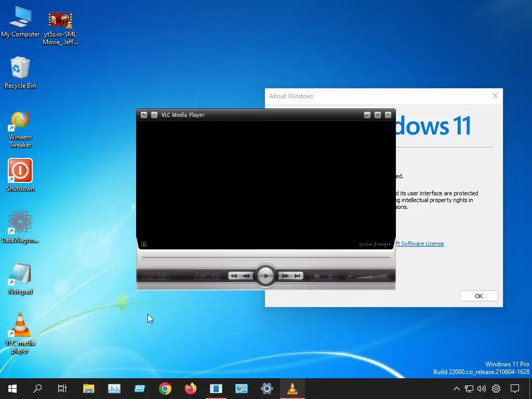The height and width of the screenshot is (399, 532).
Task: Select the DataWagon desktop shortcut
Action: tap(20, 227)
